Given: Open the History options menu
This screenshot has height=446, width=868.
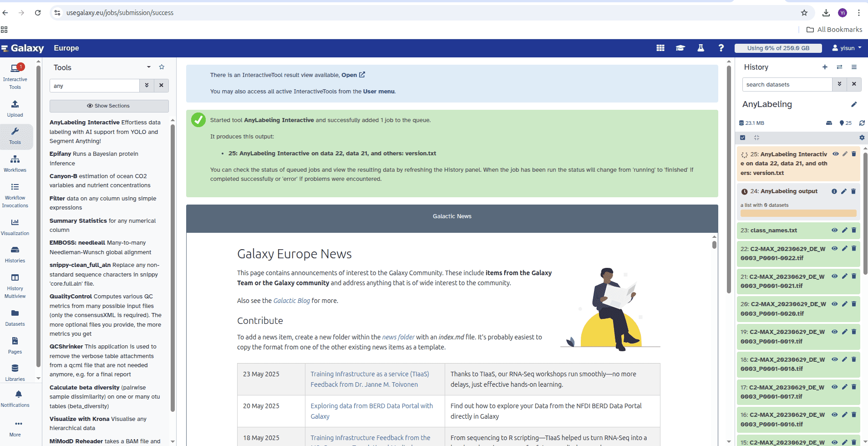Looking at the screenshot, I should (x=854, y=67).
